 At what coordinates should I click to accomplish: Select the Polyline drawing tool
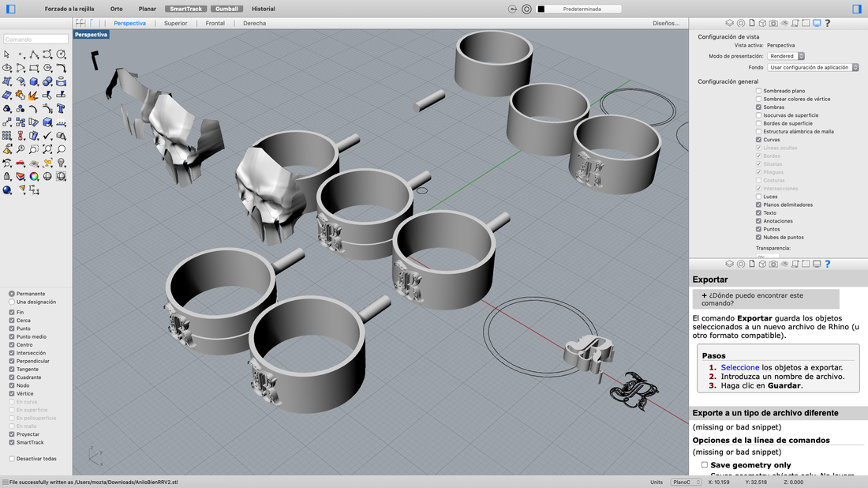(x=34, y=54)
